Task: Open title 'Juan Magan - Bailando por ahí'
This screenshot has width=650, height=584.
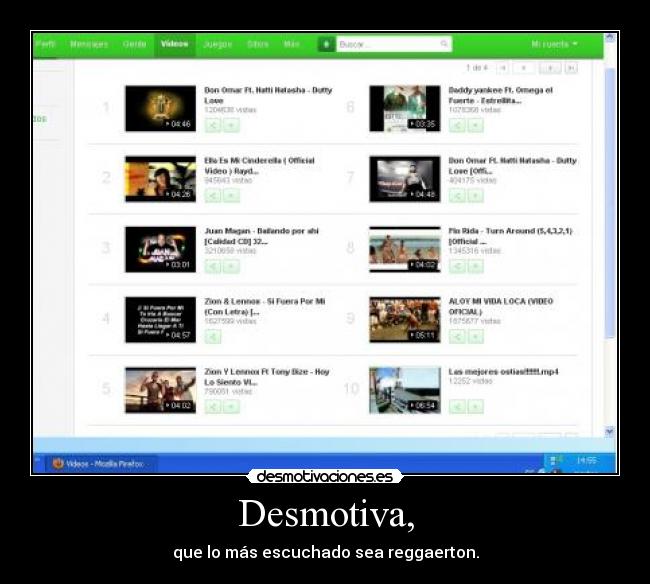Action: point(262,236)
